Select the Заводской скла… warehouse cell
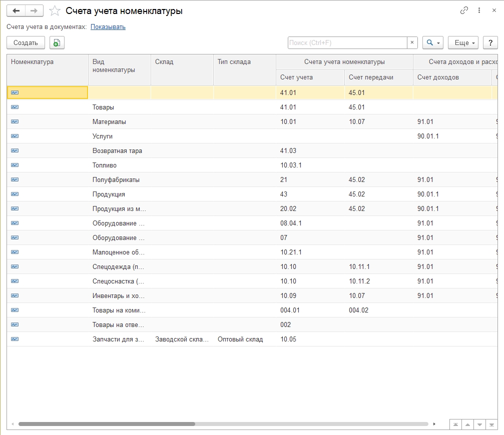This screenshot has width=504, height=435. coord(182,339)
